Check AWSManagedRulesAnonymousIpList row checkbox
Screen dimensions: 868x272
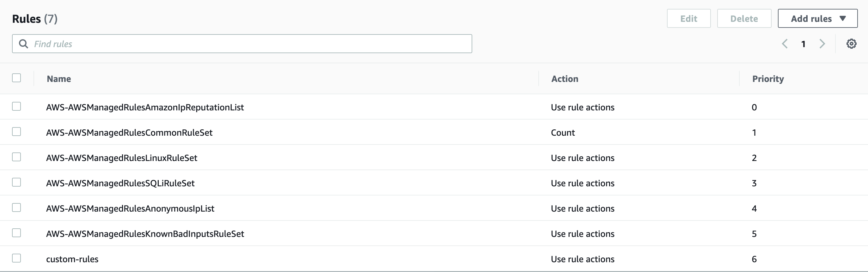16,207
